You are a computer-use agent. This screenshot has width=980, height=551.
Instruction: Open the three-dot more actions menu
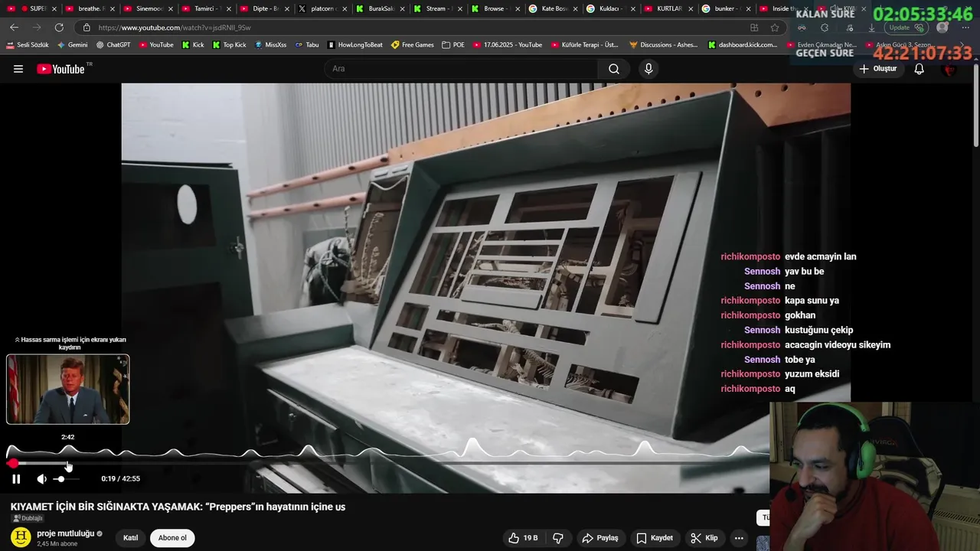pos(739,538)
